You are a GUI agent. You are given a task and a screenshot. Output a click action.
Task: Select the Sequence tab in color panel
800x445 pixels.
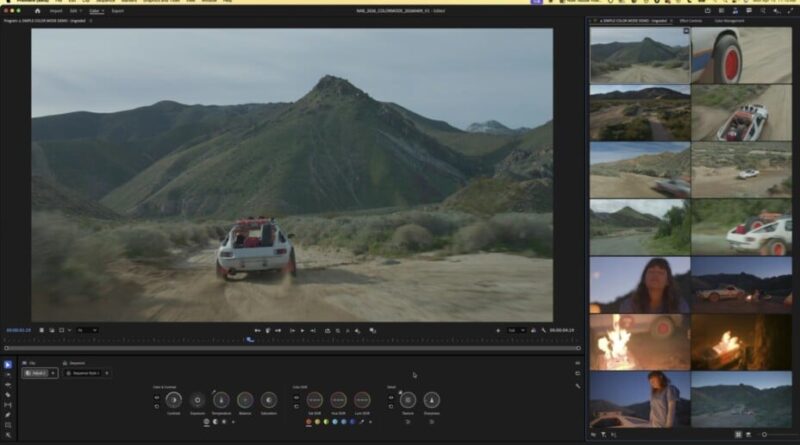[73, 363]
